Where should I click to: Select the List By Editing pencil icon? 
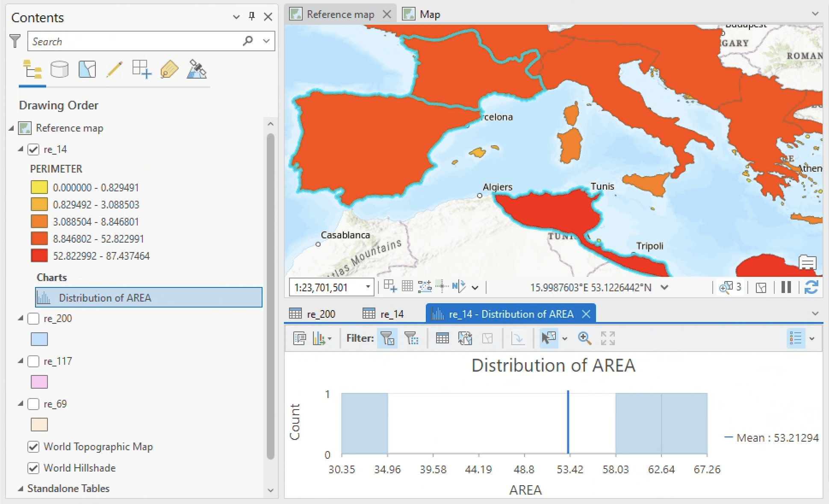(114, 69)
